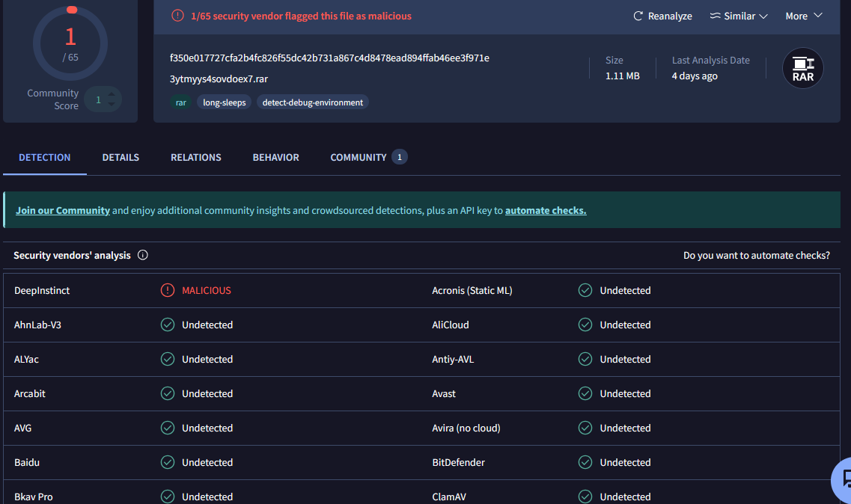Increase community score with up arrow
Screen dimensions: 851x504
click(112, 94)
